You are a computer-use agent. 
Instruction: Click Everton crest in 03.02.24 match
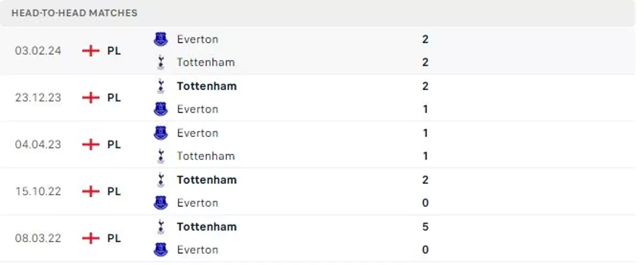pos(160,39)
